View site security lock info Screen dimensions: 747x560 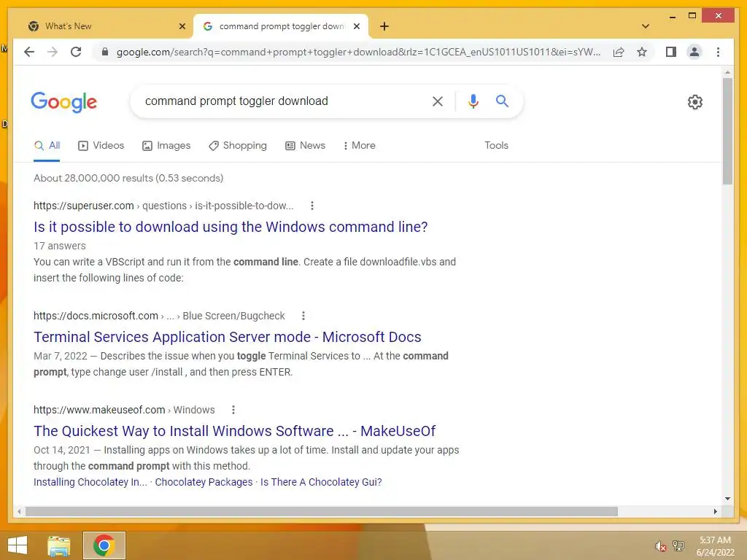coord(105,52)
